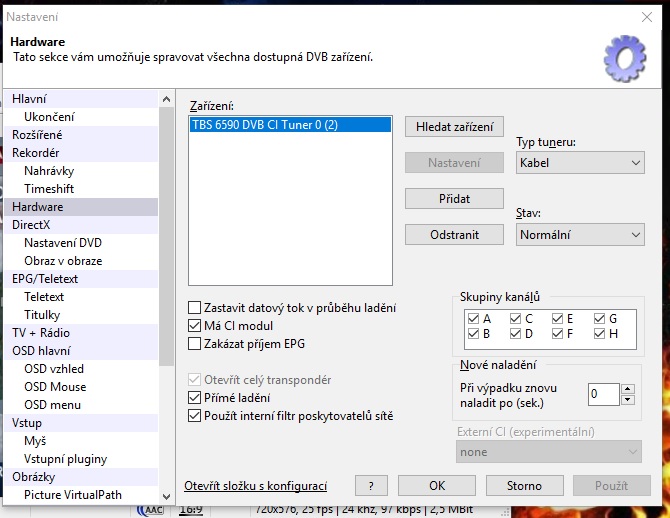Click the Odstranit button

coord(454,234)
